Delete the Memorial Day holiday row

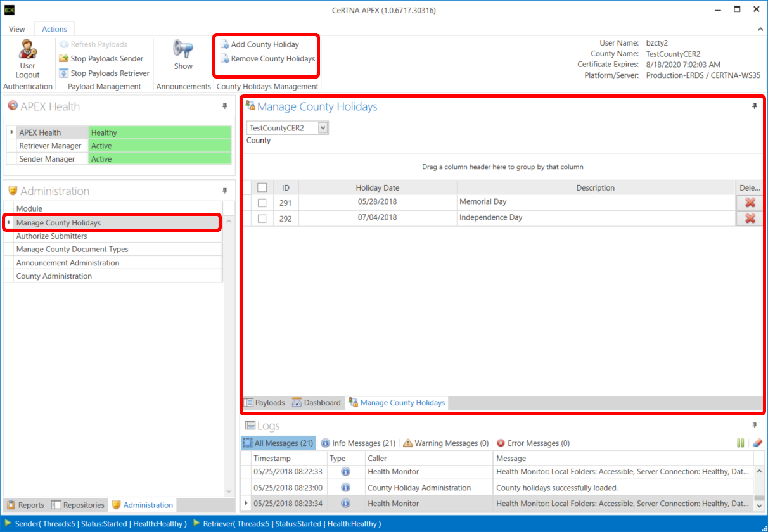[750, 203]
